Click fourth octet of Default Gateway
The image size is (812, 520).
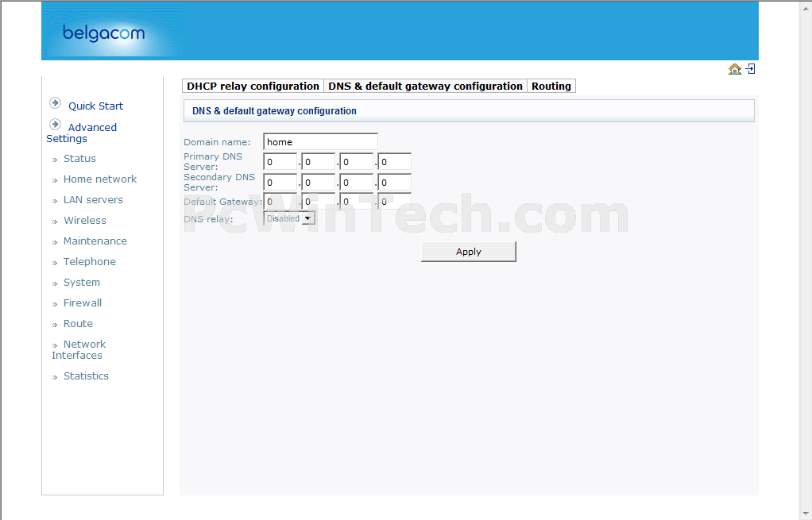pos(395,202)
